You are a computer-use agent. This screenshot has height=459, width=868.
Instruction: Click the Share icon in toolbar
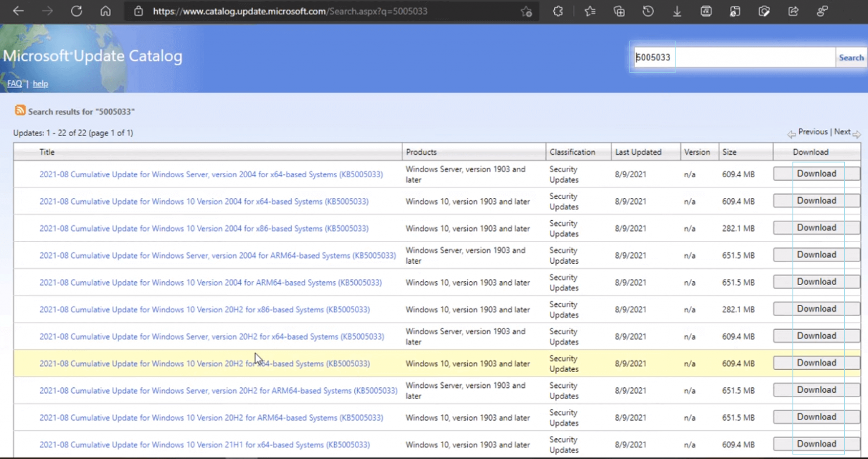[793, 11]
